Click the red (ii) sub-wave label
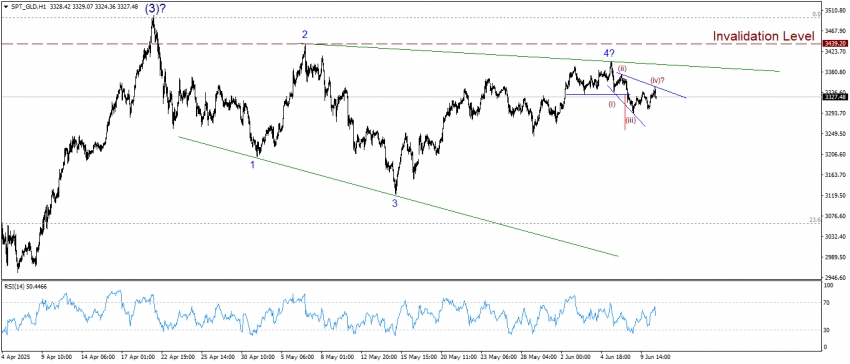This screenshot has height=364, width=850. pyautogui.click(x=623, y=68)
